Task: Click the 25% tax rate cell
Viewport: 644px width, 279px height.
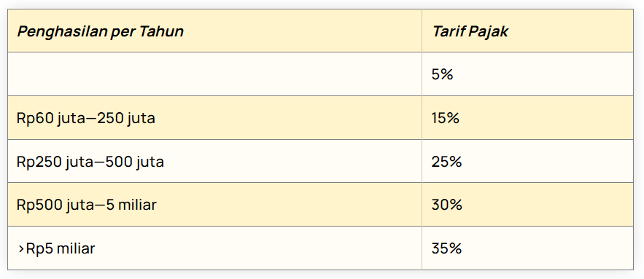Action: (527, 161)
